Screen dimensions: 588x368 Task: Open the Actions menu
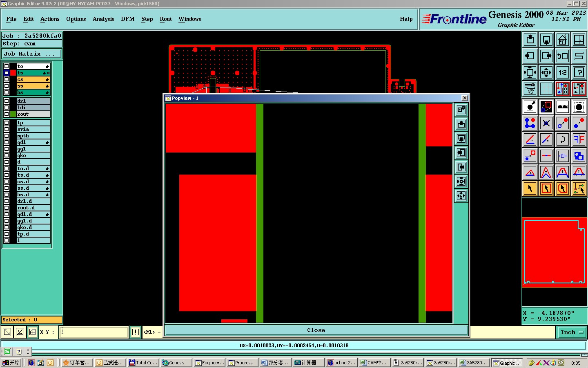[x=50, y=19]
